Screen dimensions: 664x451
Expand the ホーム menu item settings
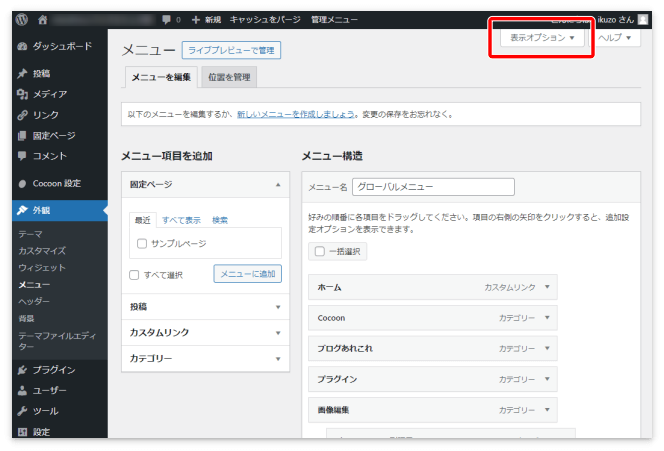click(x=547, y=287)
